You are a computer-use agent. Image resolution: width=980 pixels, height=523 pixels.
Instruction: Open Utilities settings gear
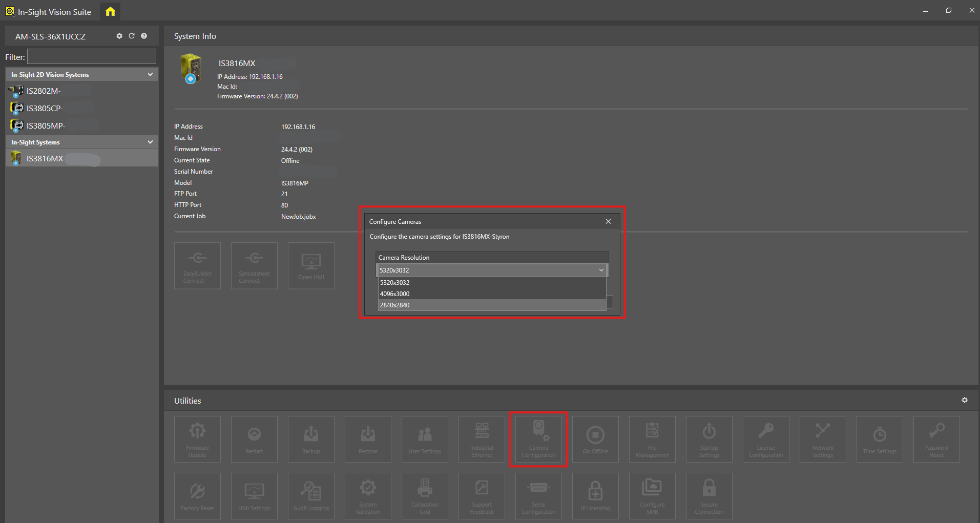(x=965, y=400)
